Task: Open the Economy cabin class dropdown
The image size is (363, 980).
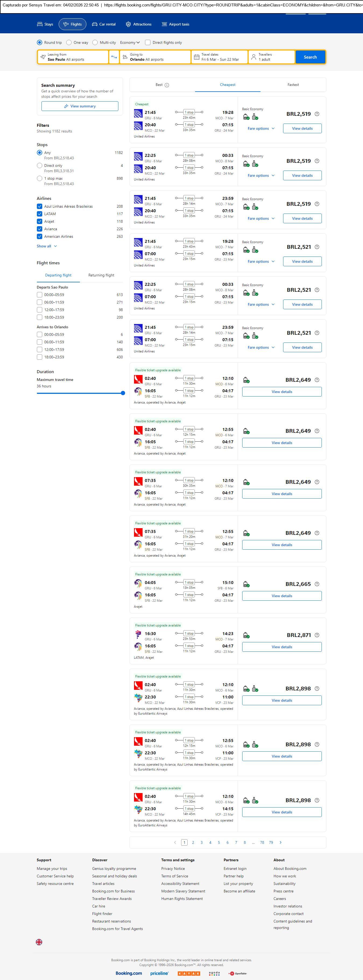Action: [x=130, y=43]
